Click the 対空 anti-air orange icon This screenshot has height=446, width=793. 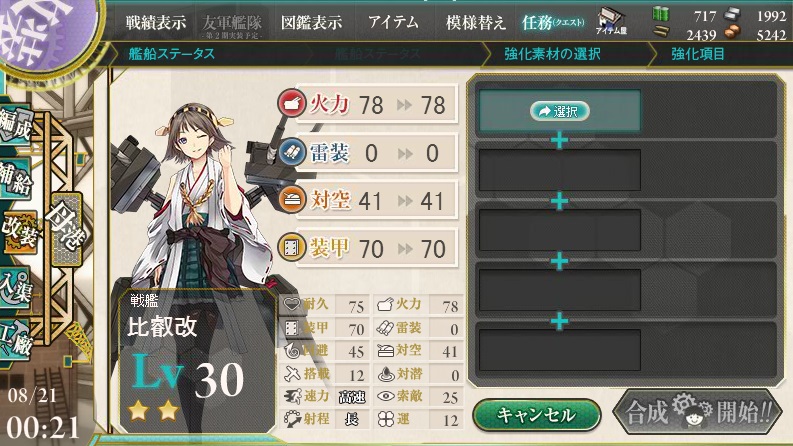[292, 199]
